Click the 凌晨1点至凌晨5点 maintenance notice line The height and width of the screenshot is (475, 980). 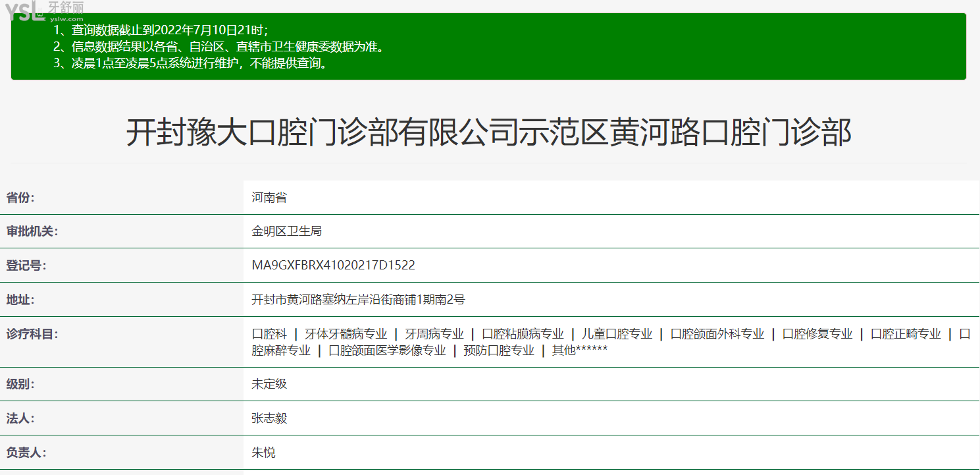coord(190,64)
